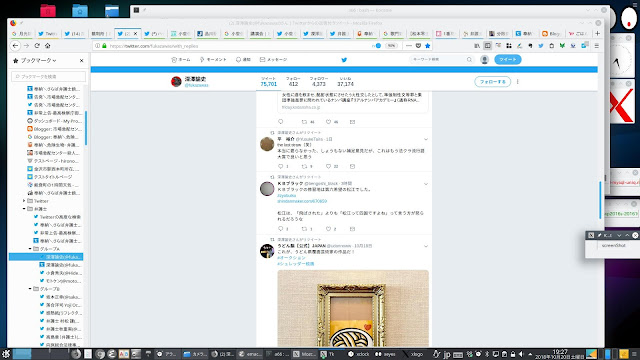Open the モーメント item in Twitter nav
Screen dimensions: 640x360
click(213, 60)
